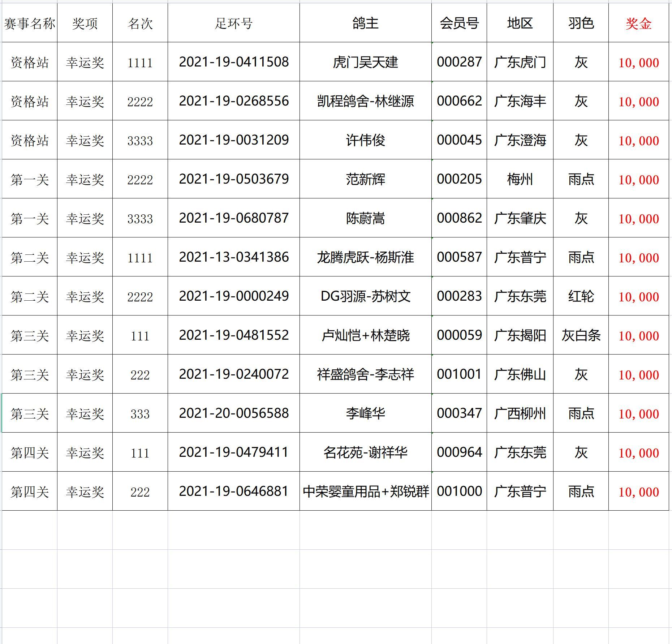This screenshot has width=672, height=644.
Task: Click ring number 2021-19-0000249
Action: [x=234, y=296]
